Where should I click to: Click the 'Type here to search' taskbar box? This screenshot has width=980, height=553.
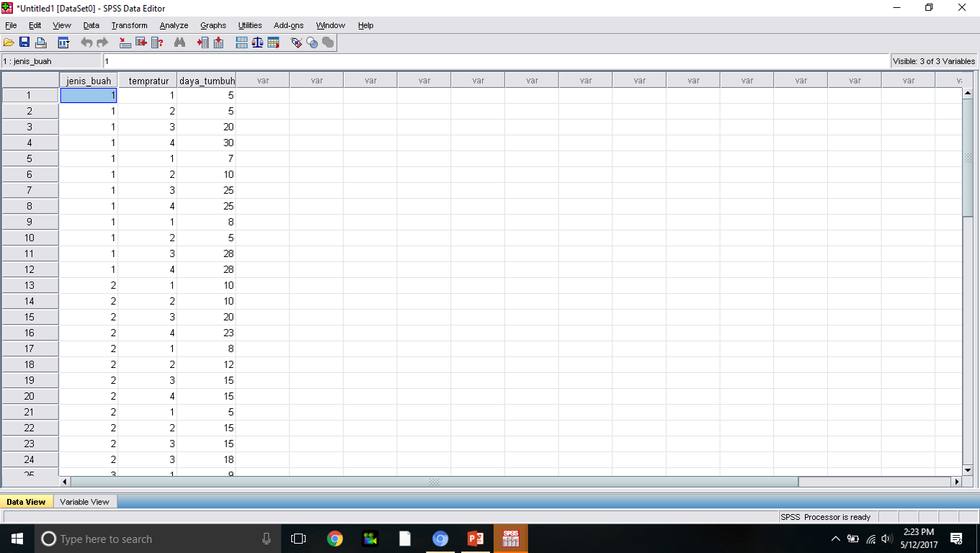pyautogui.click(x=159, y=539)
